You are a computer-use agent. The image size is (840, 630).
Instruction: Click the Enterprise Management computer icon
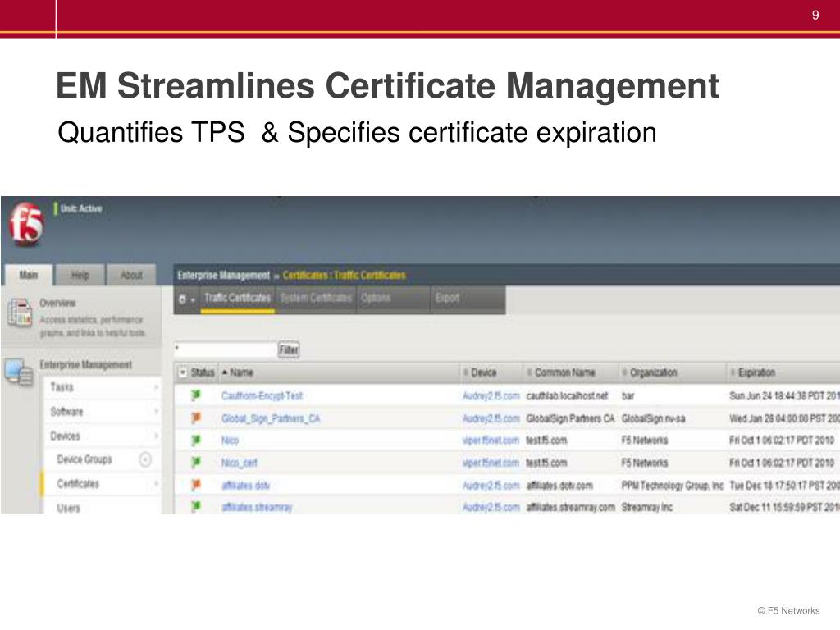click(x=19, y=372)
